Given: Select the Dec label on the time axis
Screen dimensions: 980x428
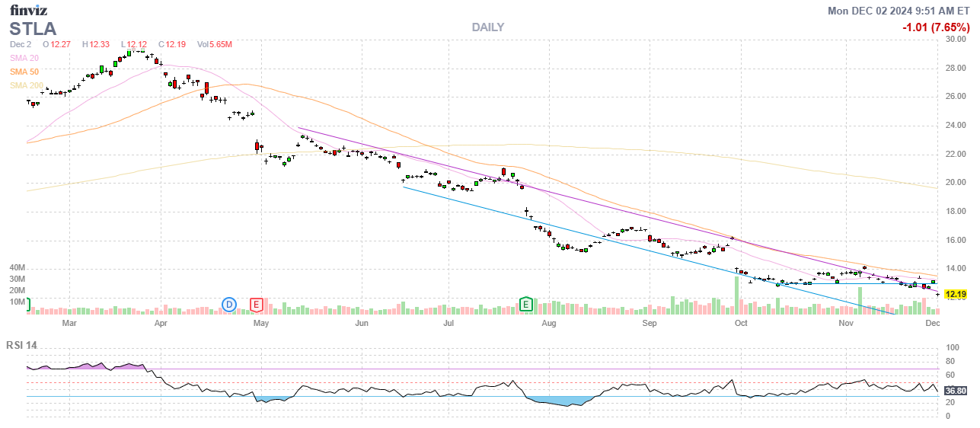Looking at the screenshot, I should pyautogui.click(x=933, y=323).
